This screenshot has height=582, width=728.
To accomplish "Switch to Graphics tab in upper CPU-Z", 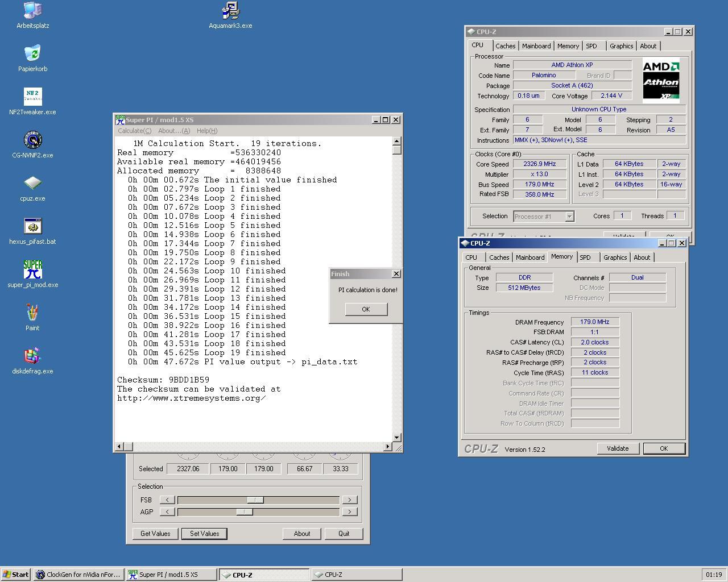I will (621, 46).
